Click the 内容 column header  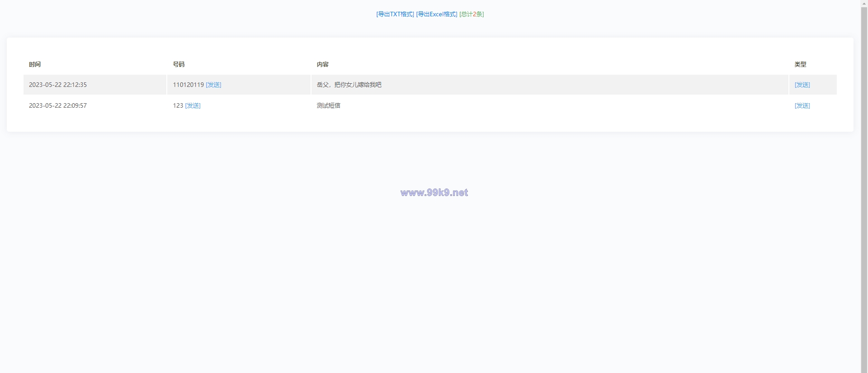coord(323,64)
